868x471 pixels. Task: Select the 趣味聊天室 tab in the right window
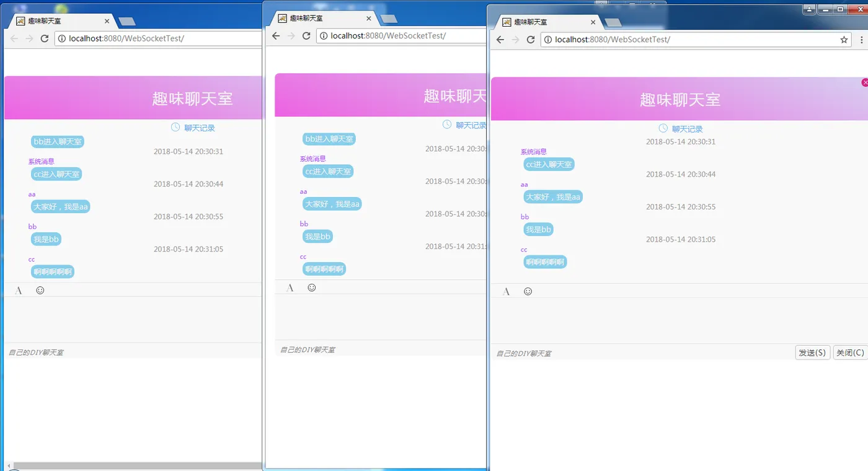point(548,22)
